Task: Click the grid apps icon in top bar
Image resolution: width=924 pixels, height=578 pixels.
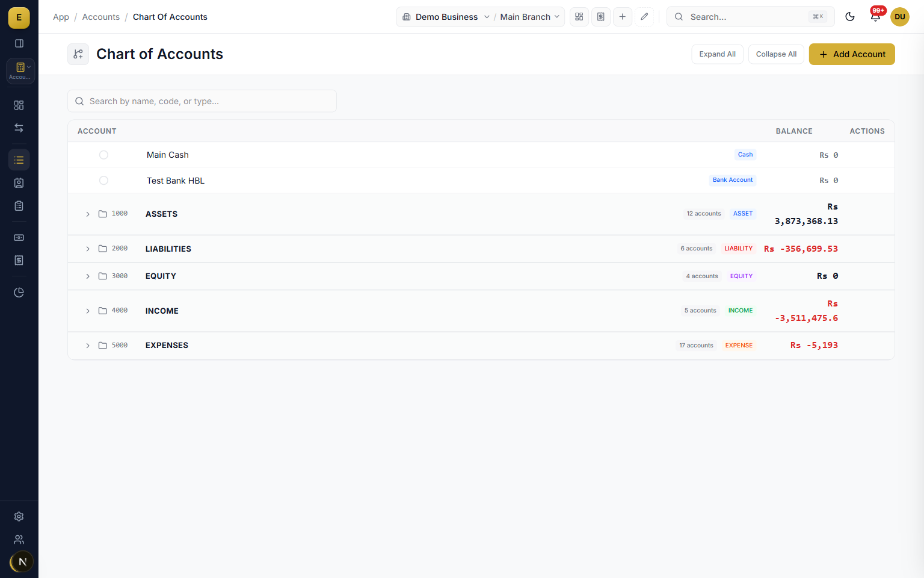Action: pyautogui.click(x=579, y=17)
